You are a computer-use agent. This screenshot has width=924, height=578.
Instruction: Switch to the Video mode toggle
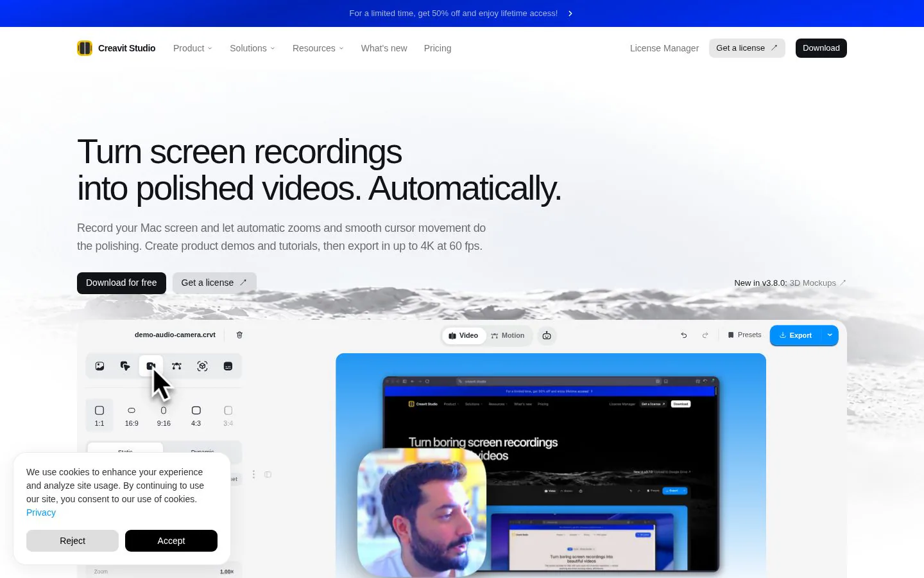tap(463, 335)
